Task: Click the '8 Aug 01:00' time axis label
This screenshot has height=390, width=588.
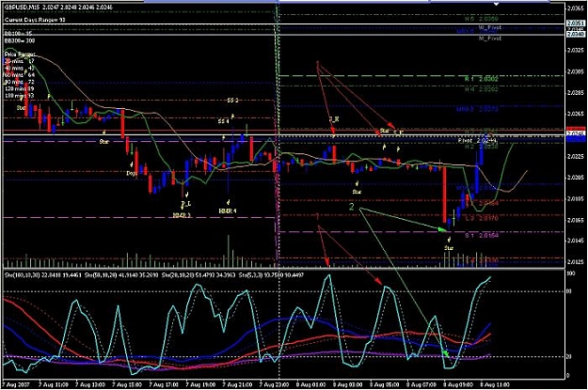Action: point(311,384)
